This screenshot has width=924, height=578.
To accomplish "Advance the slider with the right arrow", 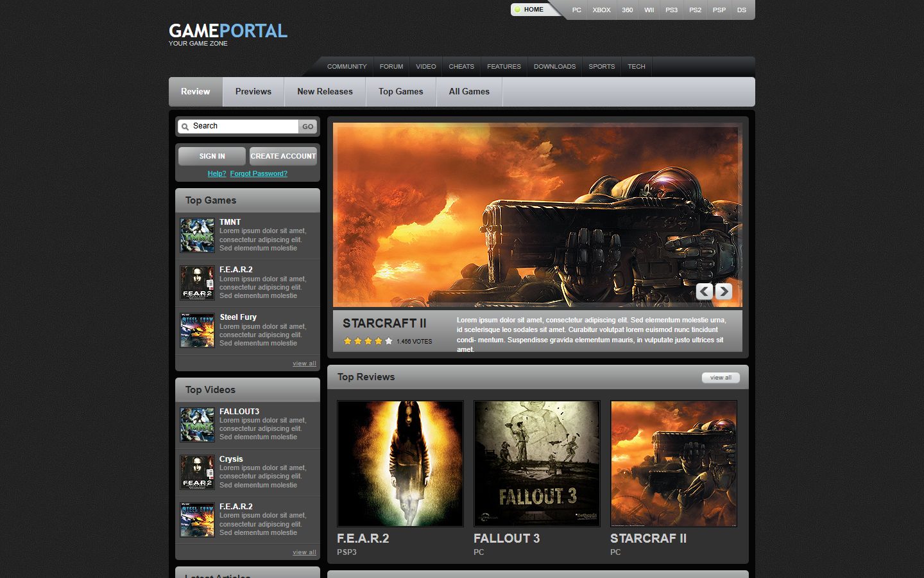I will point(724,292).
